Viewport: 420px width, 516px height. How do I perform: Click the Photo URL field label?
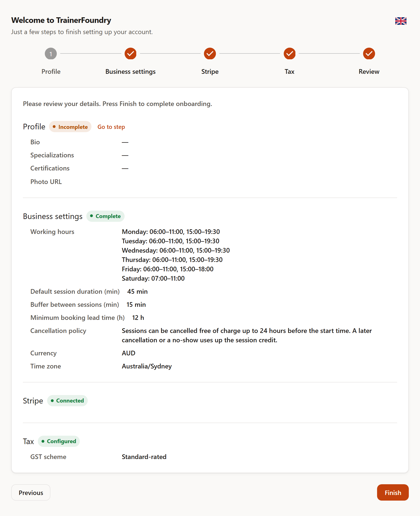[x=46, y=182]
